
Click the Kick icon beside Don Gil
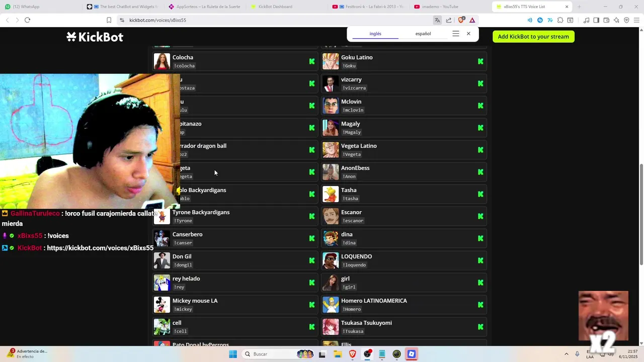click(x=312, y=260)
